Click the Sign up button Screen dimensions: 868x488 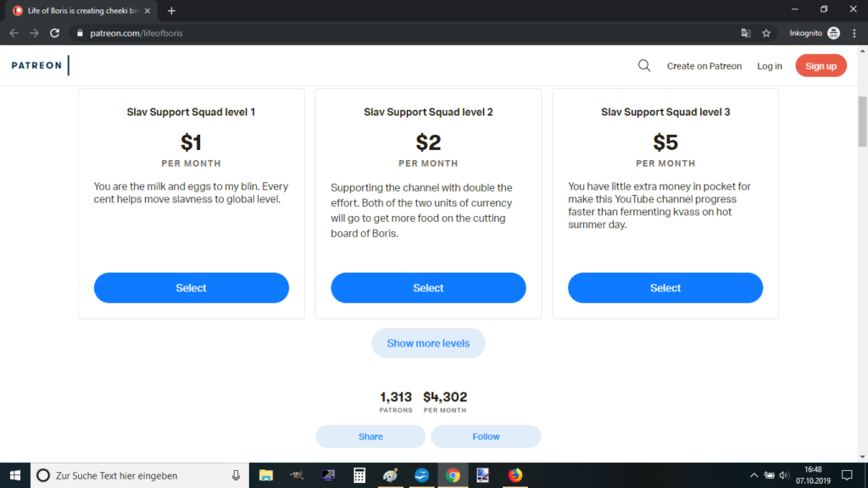pos(821,66)
